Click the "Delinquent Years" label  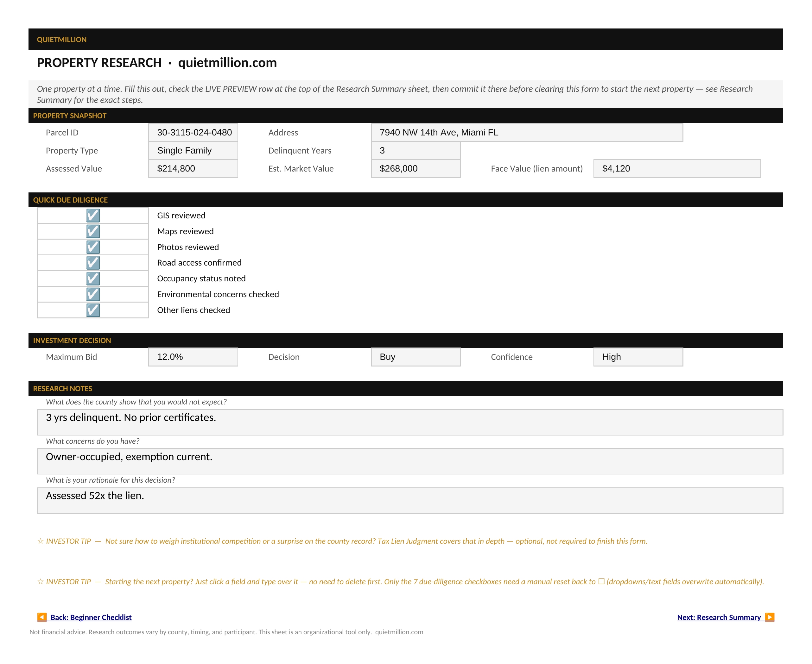tap(300, 151)
